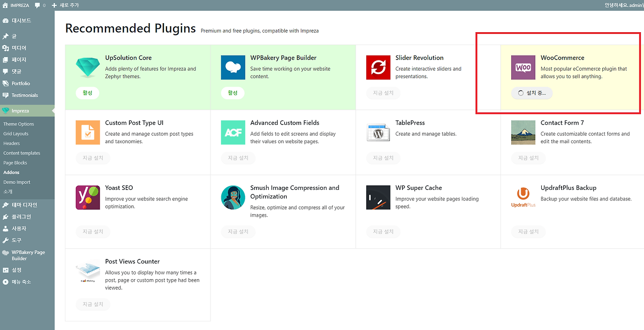
Task: Open Theme Options submenu
Action: (19, 124)
